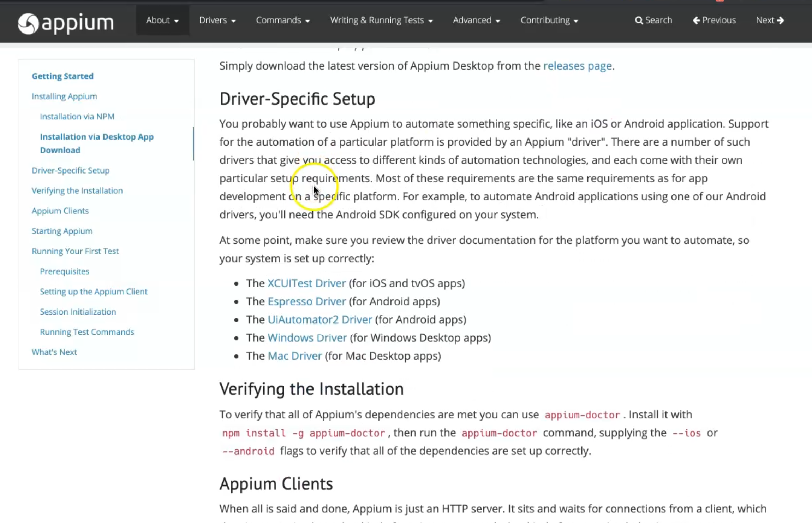Click the Driver-Specific Setup heading

pyautogui.click(x=297, y=99)
